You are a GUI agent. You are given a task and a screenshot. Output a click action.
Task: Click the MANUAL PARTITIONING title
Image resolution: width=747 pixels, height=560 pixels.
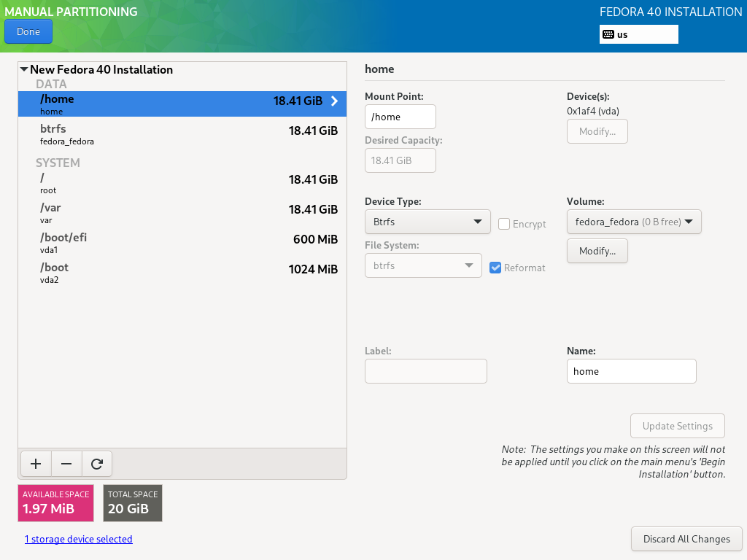tap(71, 12)
